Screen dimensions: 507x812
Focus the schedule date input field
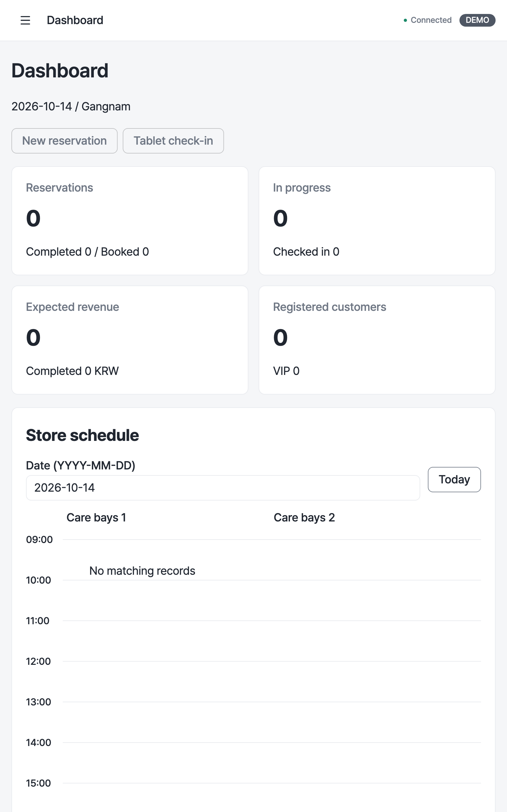tap(223, 488)
